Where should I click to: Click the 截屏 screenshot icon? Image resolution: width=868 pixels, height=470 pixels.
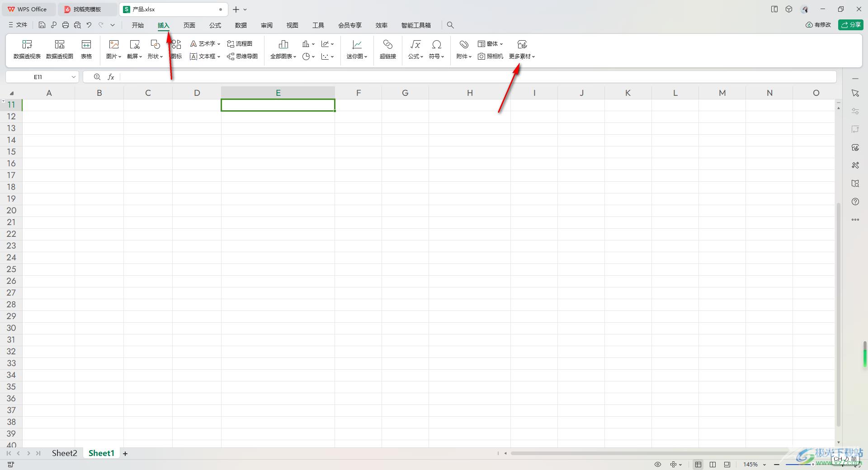click(134, 44)
